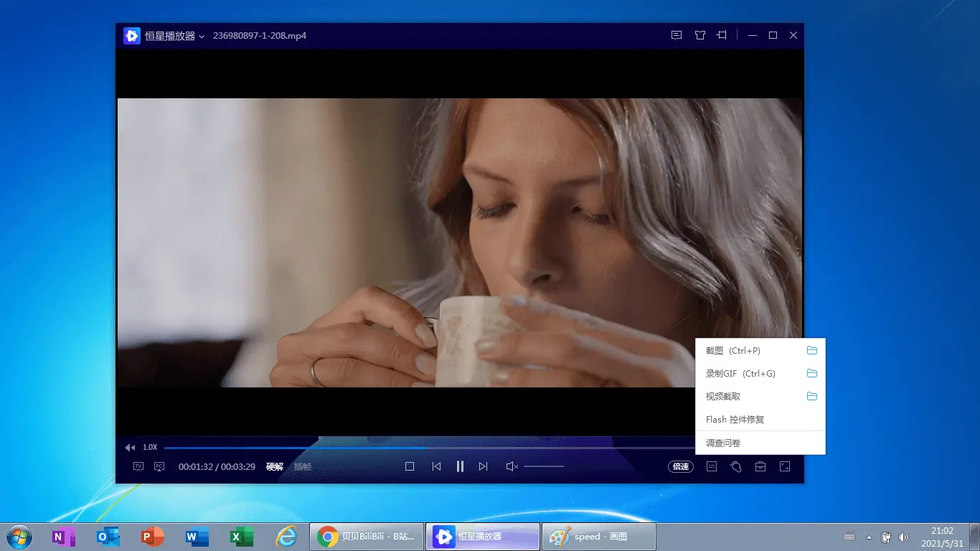Open the Windows Start button

[18, 536]
